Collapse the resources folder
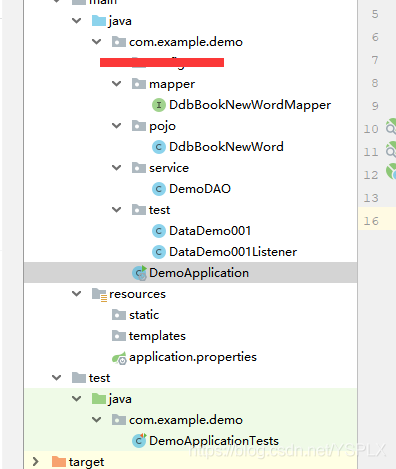The image size is (396, 469). [77, 294]
